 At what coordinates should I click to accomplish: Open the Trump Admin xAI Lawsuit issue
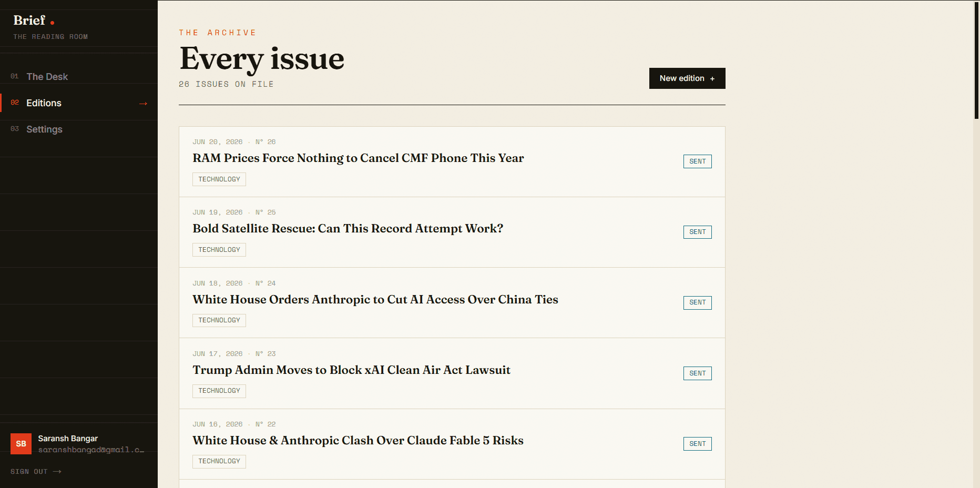351,370
